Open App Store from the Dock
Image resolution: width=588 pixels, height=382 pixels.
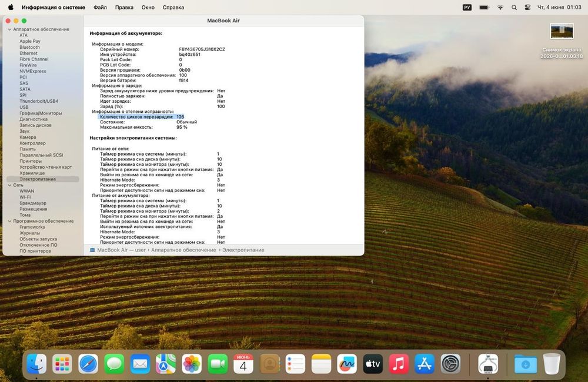(425, 364)
